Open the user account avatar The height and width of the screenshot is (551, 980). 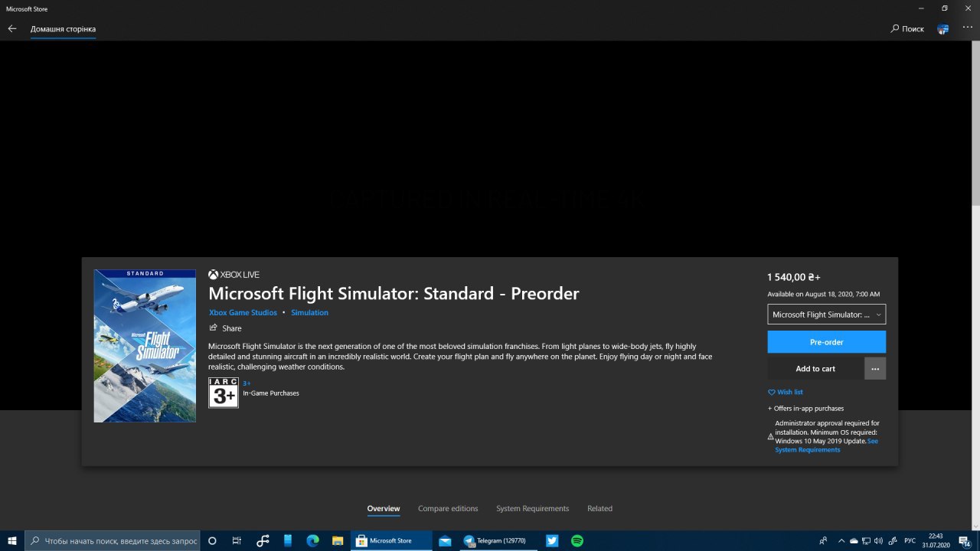(x=943, y=28)
